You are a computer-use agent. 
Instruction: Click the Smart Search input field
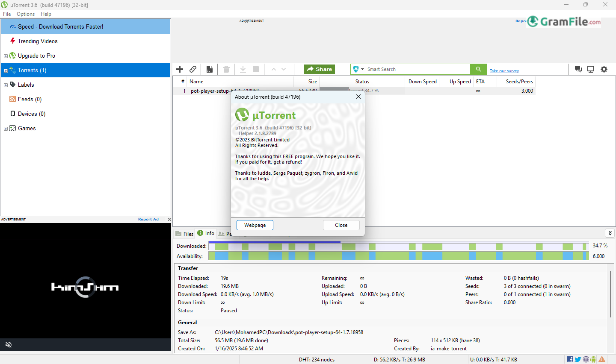click(418, 69)
